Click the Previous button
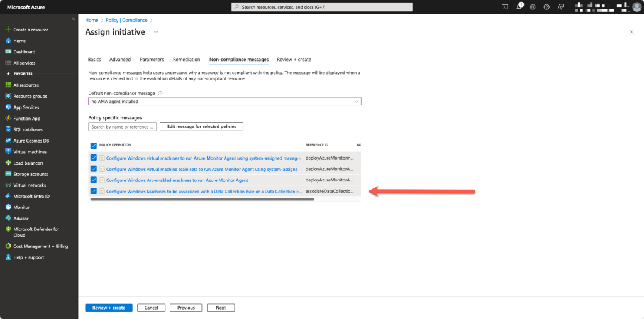Viewport: 644px width, 319px height. pos(186,308)
